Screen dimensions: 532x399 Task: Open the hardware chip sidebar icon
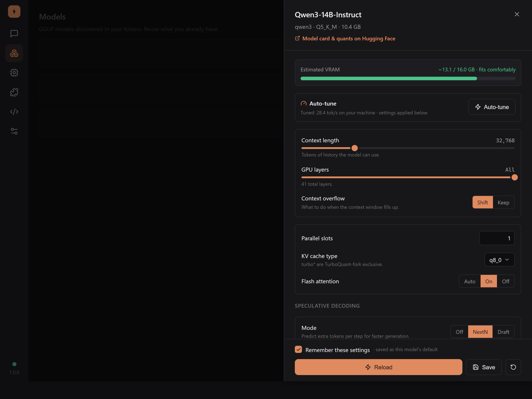(14, 73)
